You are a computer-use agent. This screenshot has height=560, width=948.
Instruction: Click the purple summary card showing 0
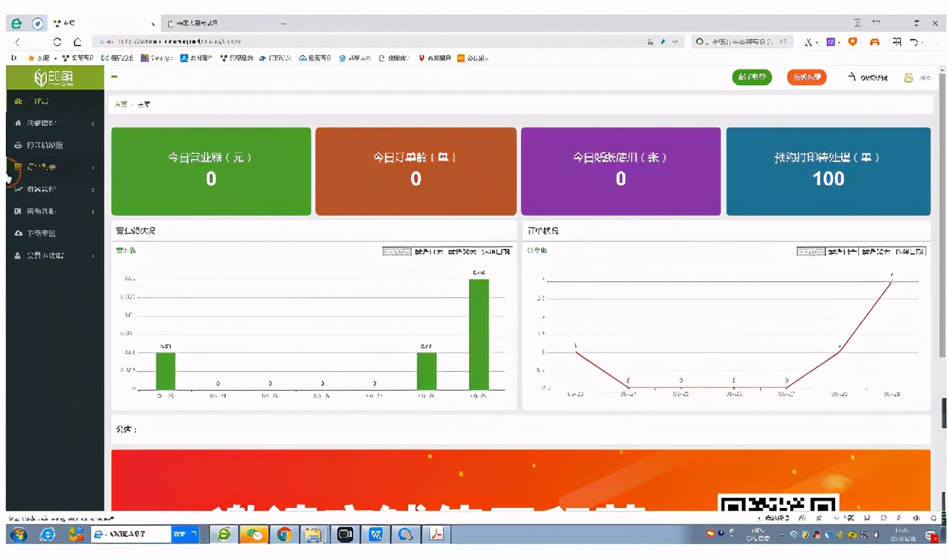(x=621, y=171)
